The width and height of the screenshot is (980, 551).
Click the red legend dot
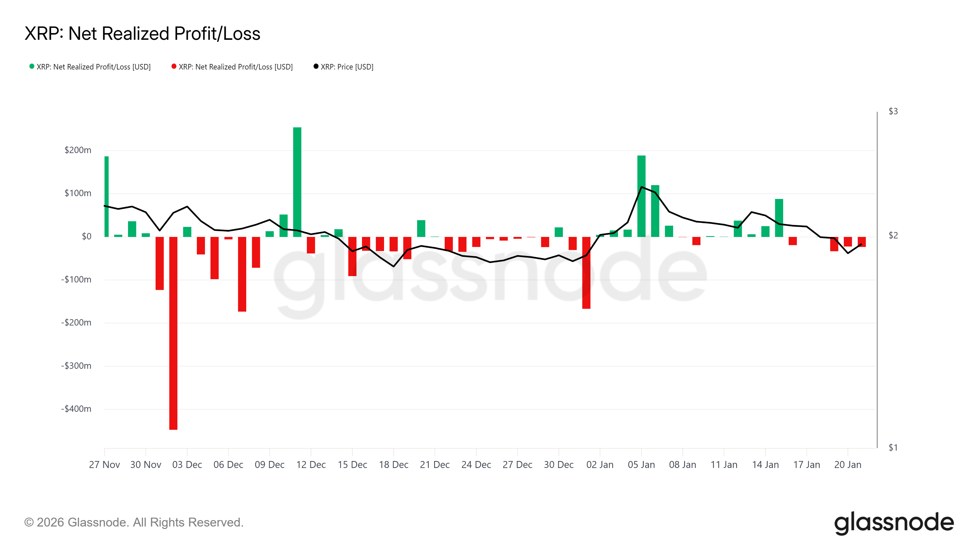174,66
